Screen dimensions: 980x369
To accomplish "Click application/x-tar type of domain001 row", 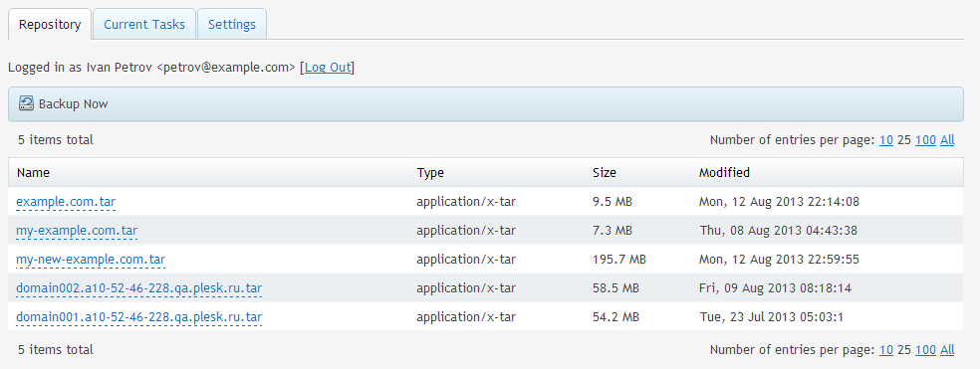I will [x=466, y=317].
